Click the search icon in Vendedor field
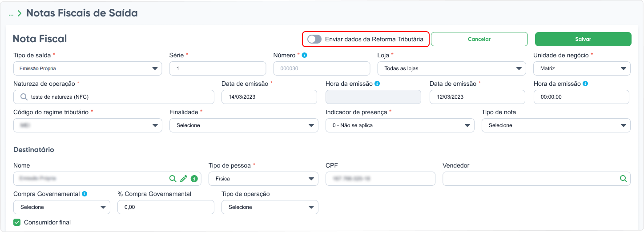Viewport: 644px width, 232px height. 624,179
